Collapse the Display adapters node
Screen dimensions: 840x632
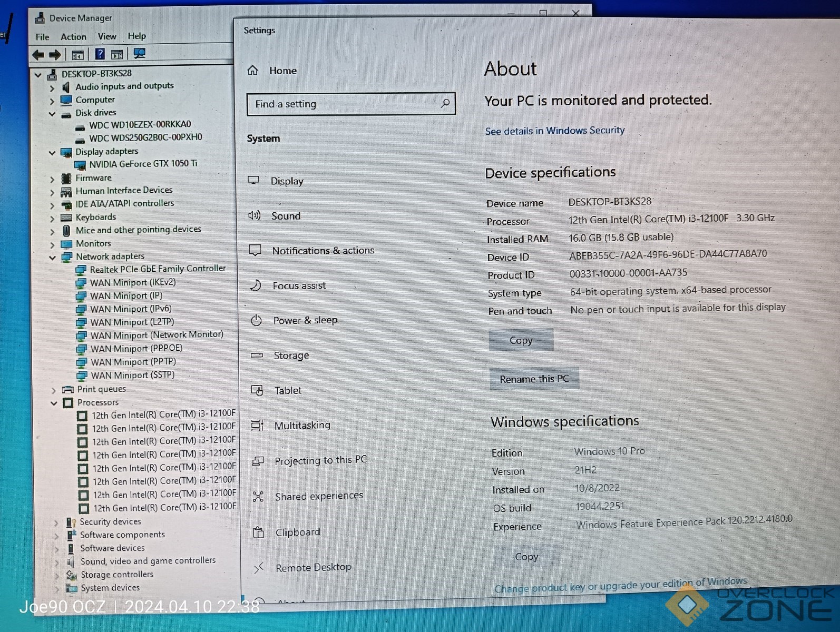pyautogui.click(x=52, y=153)
